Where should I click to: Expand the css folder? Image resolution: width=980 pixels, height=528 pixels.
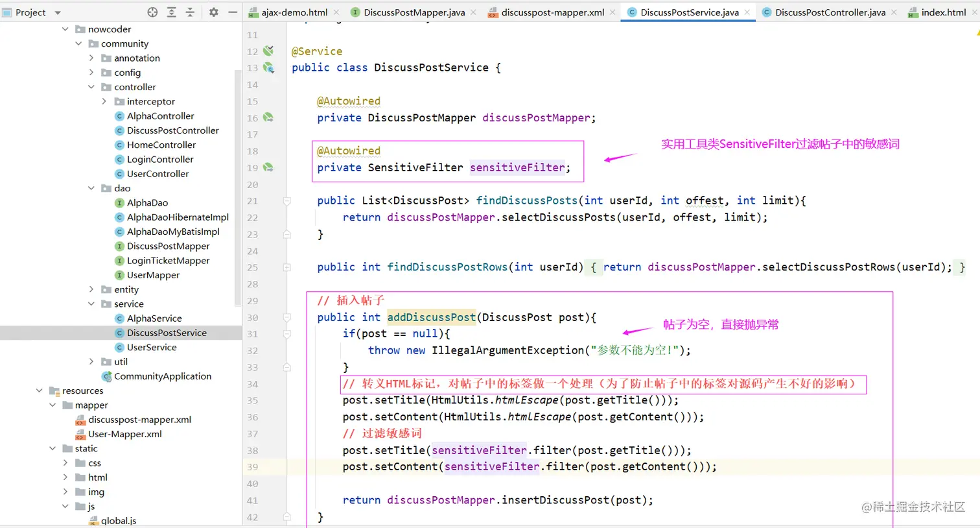[65, 463]
